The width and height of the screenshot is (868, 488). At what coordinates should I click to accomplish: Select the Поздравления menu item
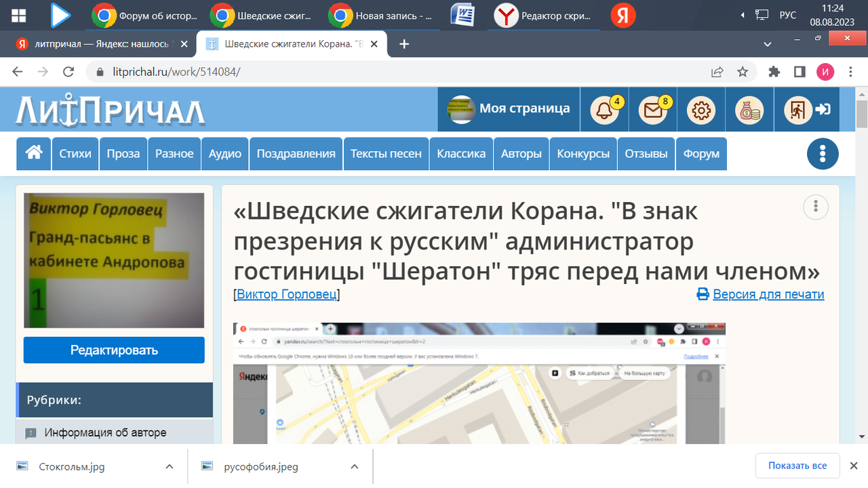coord(296,153)
